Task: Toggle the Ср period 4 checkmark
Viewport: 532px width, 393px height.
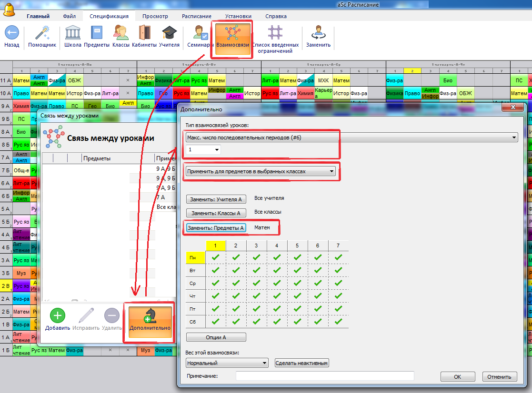Action: coord(277,283)
